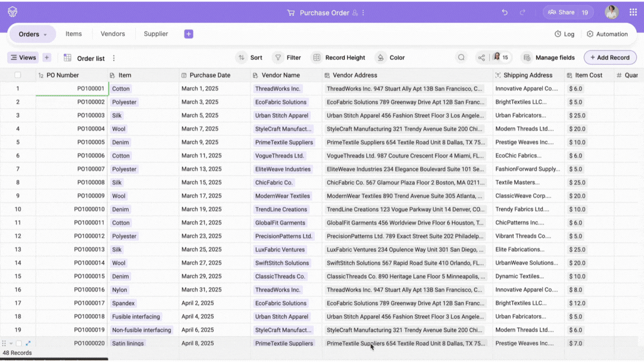Tick the checkbox on row 20
The height and width of the screenshot is (362, 644).
[x=18, y=344]
